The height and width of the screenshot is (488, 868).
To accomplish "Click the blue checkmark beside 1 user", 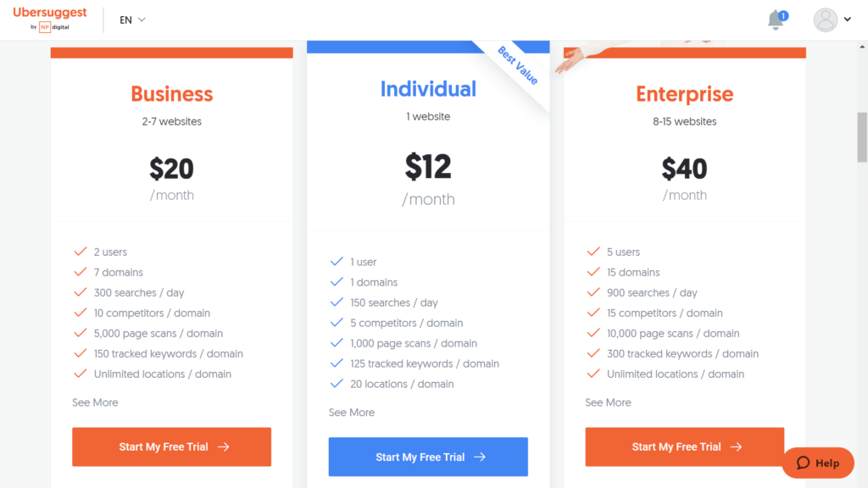I will pyautogui.click(x=337, y=262).
